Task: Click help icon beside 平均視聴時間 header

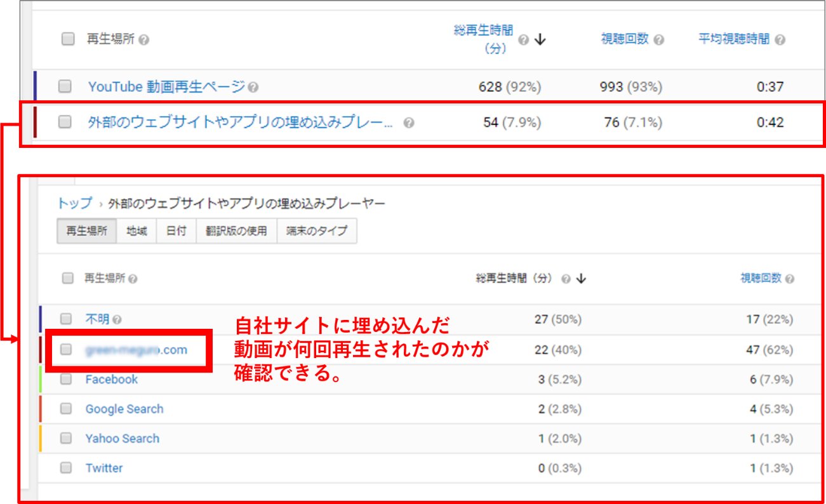Action: (780, 40)
